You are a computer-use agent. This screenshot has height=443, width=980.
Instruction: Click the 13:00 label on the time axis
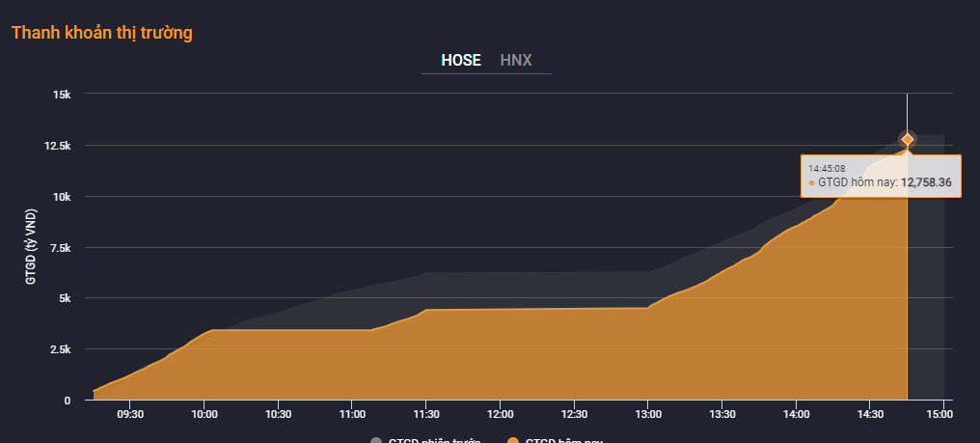[x=648, y=414]
